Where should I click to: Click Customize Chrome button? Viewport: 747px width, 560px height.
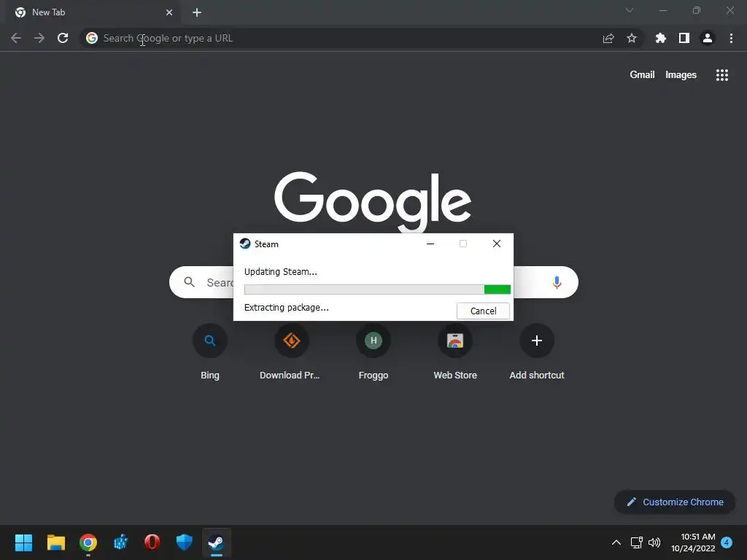[675, 502]
